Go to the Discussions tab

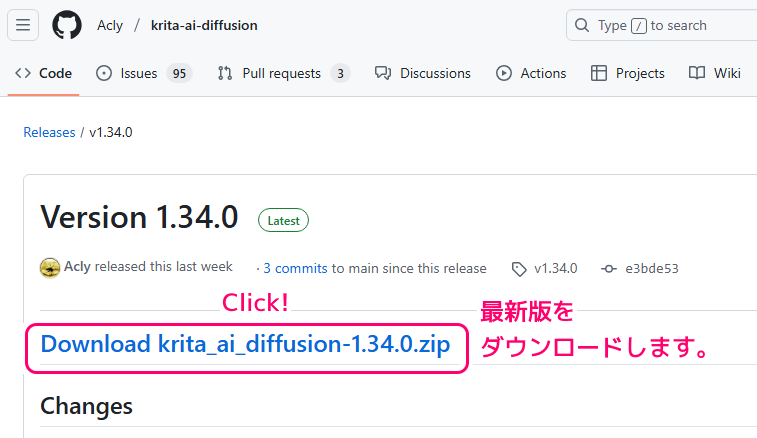pos(422,73)
